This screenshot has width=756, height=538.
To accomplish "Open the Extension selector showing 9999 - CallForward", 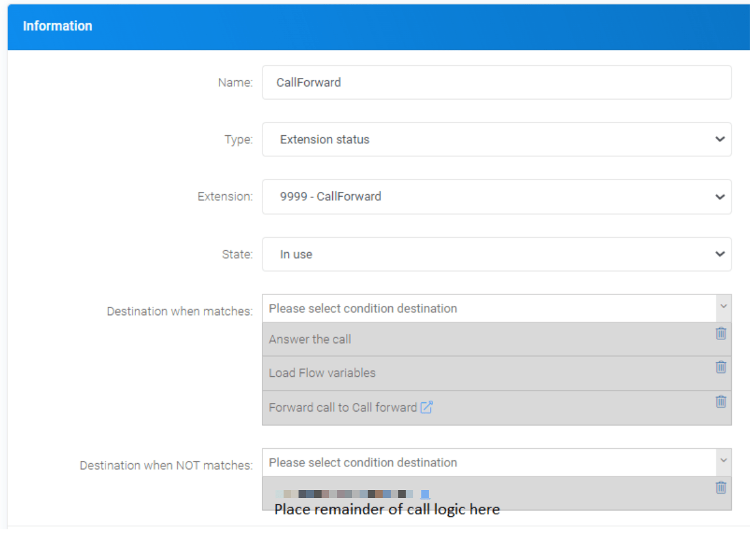I will [496, 197].
